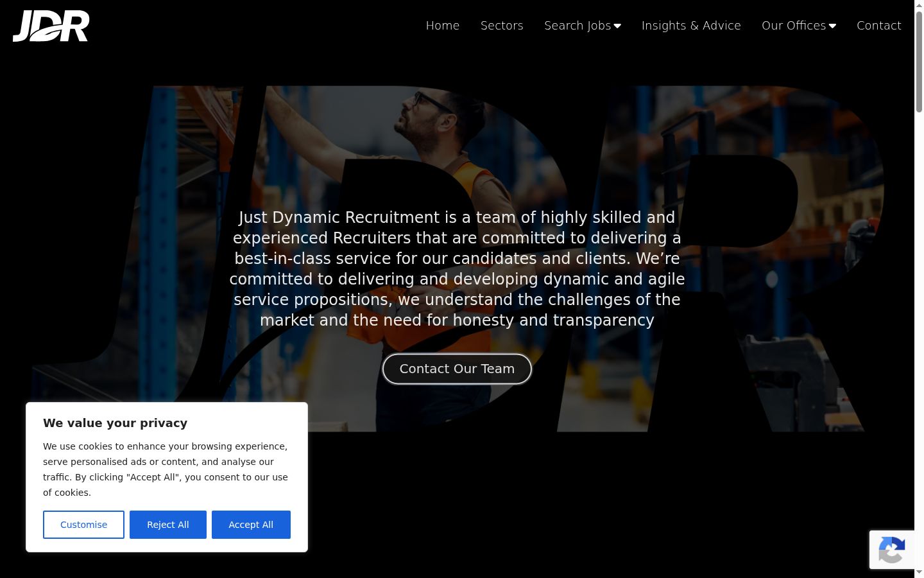Accept all cookies

click(251, 525)
